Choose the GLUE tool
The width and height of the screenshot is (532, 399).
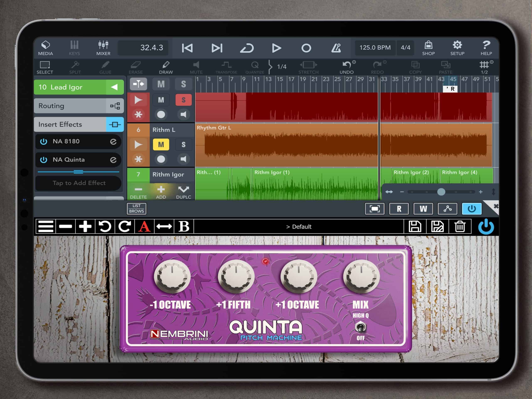pos(105,67)
